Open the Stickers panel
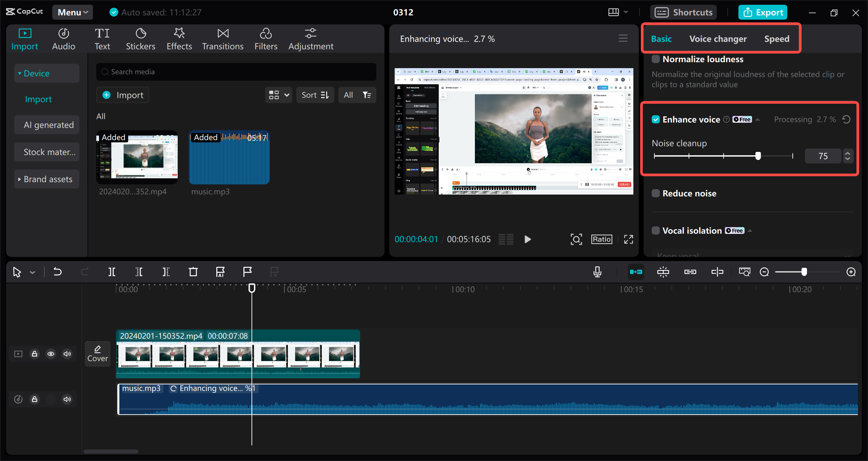This screenshot has height=461, width=868. (x=140, y=39)
